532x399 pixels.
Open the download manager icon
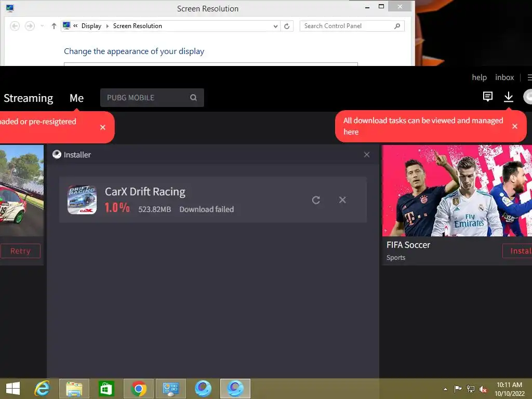click(x=508, y=97)
